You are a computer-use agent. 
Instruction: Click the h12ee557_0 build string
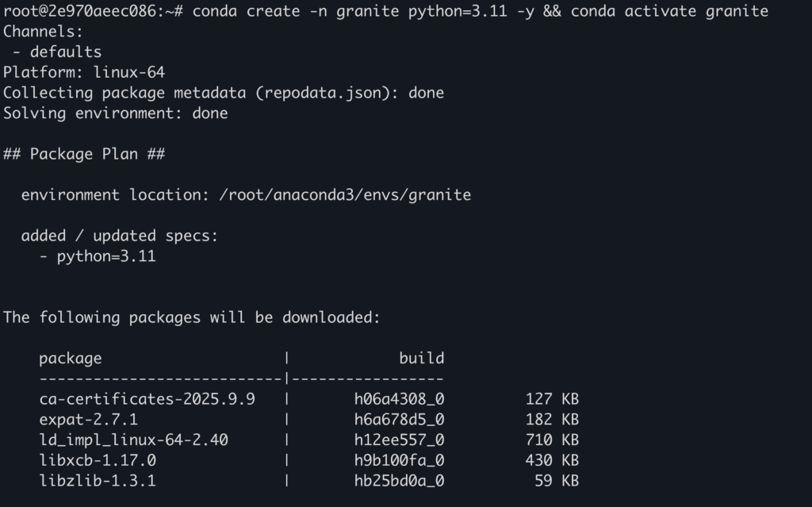point(399,440)
